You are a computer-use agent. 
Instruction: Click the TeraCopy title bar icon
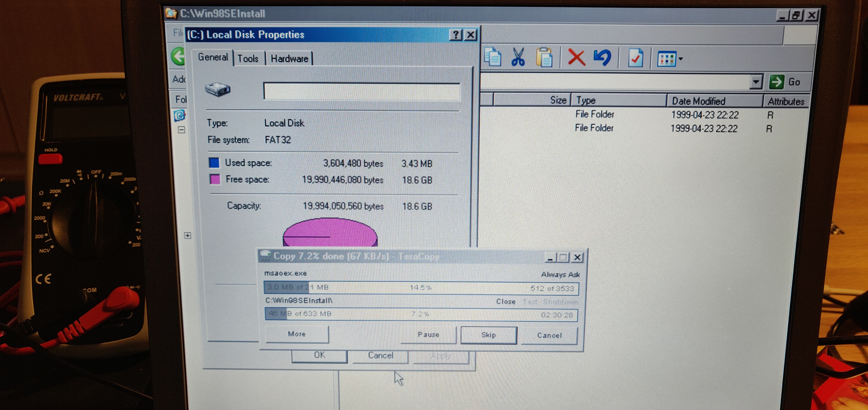point(266,255)
